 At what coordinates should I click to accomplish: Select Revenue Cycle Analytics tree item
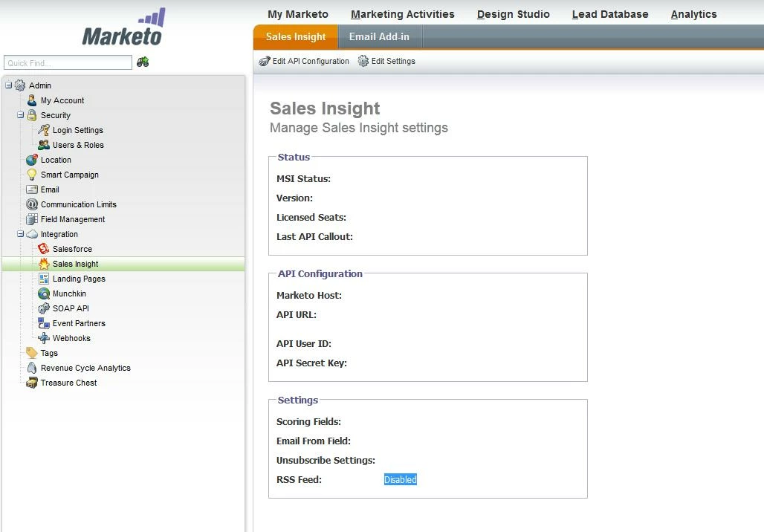click(85, 368)
